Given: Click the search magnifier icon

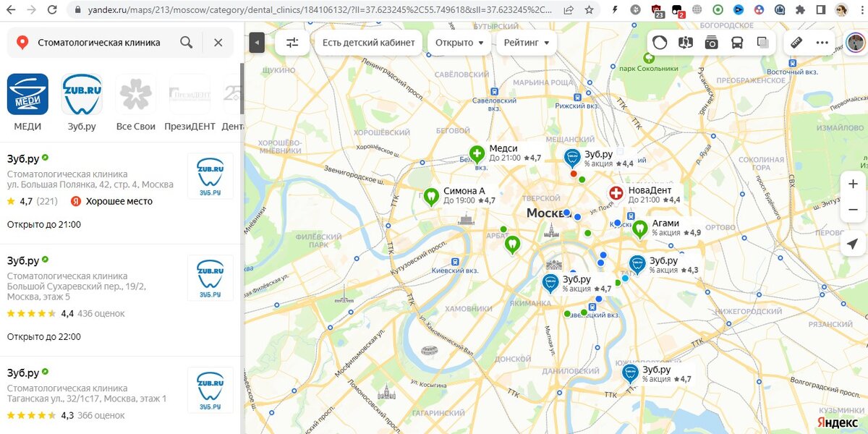Looking at the screenshot, I should [x=187, y=43].
